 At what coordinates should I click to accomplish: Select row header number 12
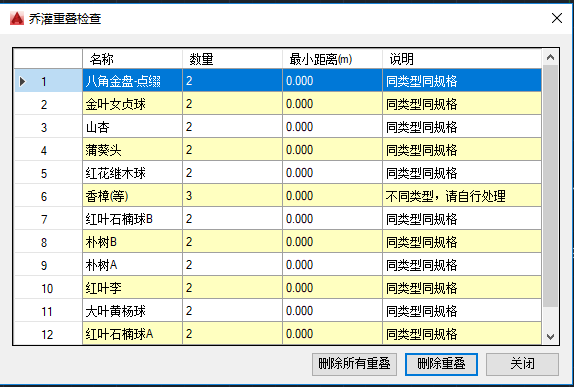48,334
